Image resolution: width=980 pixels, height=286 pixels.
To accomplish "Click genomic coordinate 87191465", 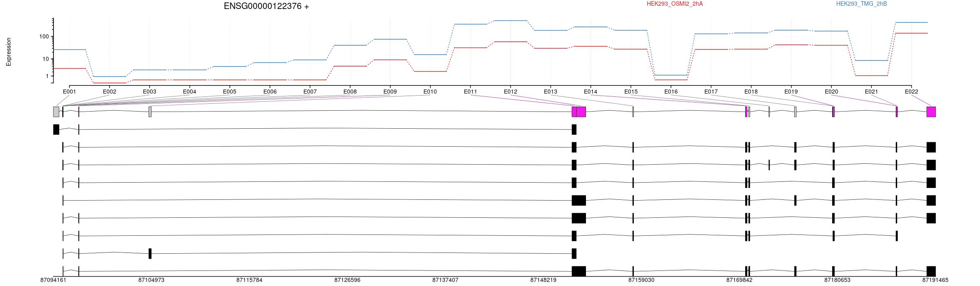I will (935, 280).
